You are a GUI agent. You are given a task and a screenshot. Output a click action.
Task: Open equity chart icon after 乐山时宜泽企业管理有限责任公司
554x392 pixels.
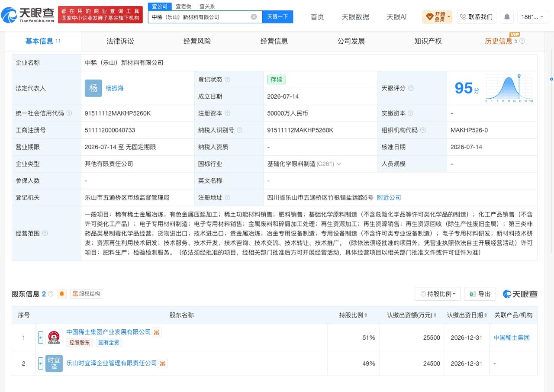point(162,363)
